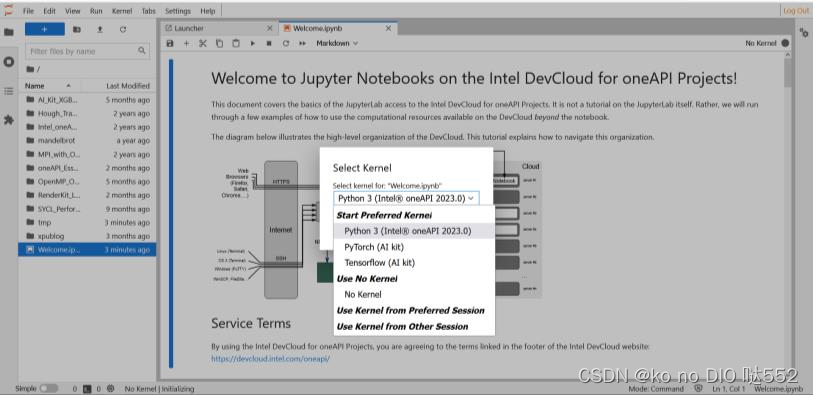This screenshot has width=813, height=395.
Task: Switch to the Launcher tab
Action: (218, 29)
